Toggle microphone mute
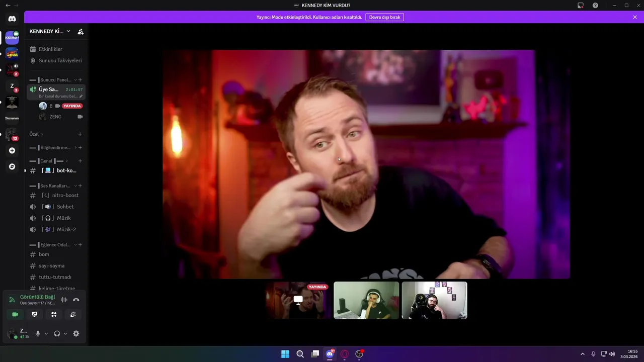This screenshot has width=644, height=362. [38, 333]
